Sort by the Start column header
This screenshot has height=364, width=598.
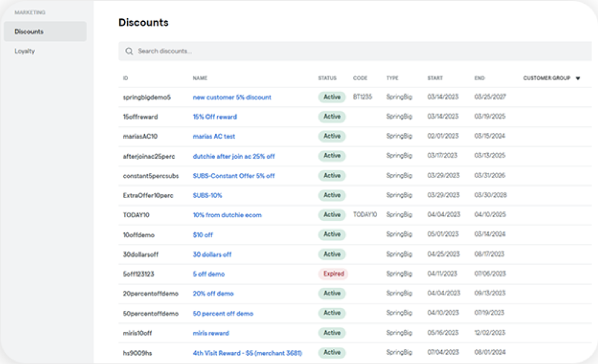point(435,78)
